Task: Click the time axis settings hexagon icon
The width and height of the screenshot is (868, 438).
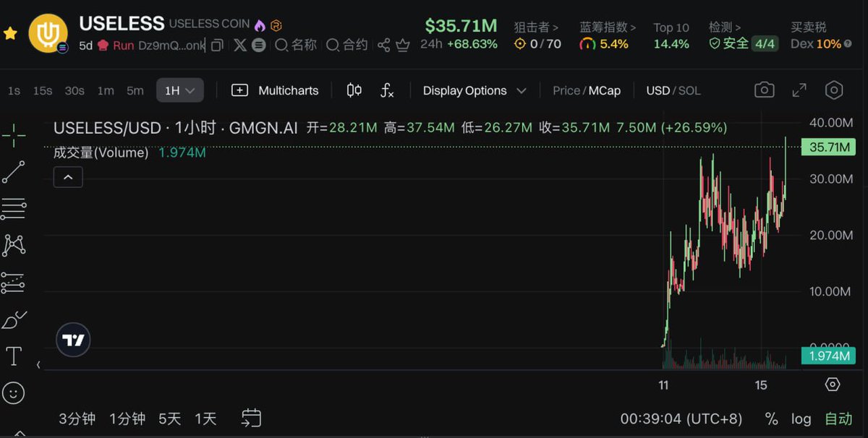Action: tap(833, 385)
